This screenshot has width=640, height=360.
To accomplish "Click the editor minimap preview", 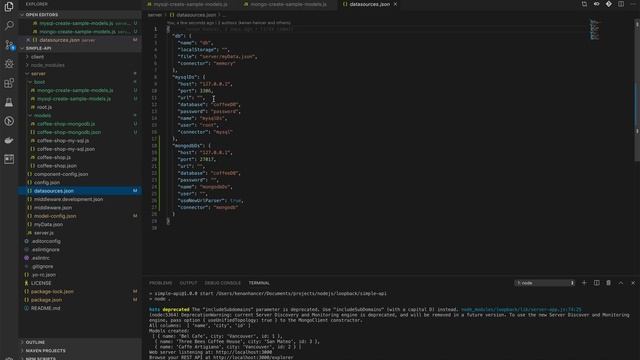I will (x=594, y=29).
